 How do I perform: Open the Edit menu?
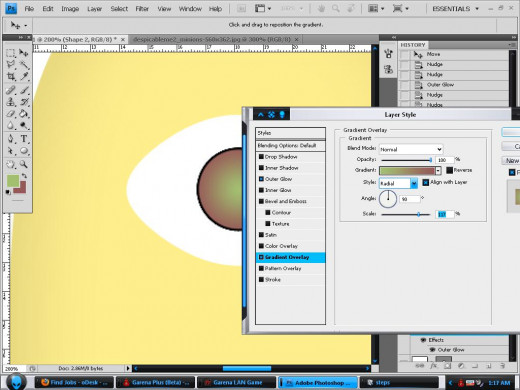pos(48,9)
